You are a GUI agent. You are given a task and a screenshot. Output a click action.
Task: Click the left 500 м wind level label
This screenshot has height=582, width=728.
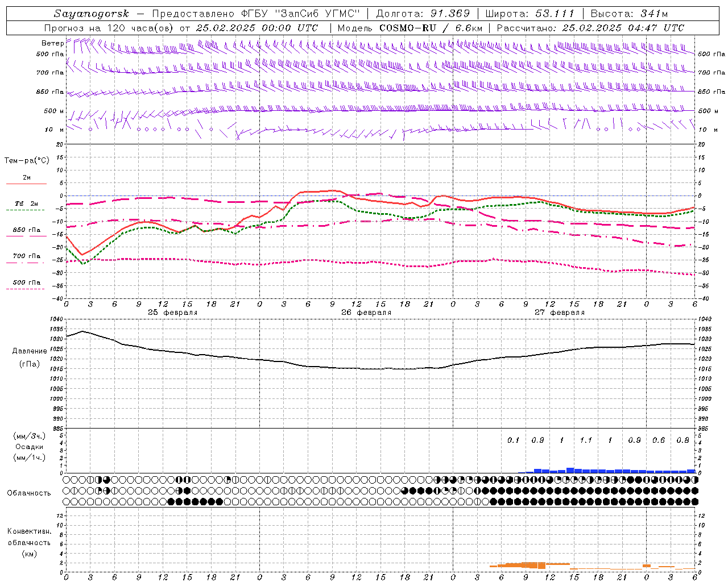tap(53, 111)
